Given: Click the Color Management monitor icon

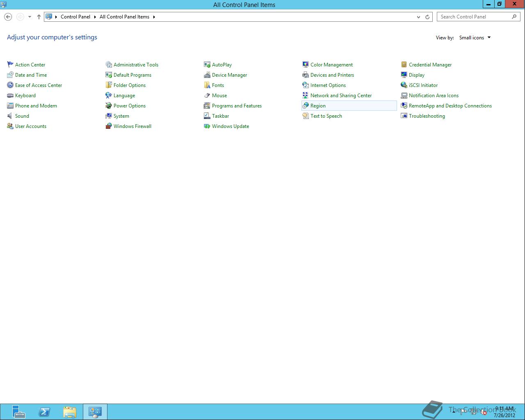Looking at the screenshot, I should 306,64.
